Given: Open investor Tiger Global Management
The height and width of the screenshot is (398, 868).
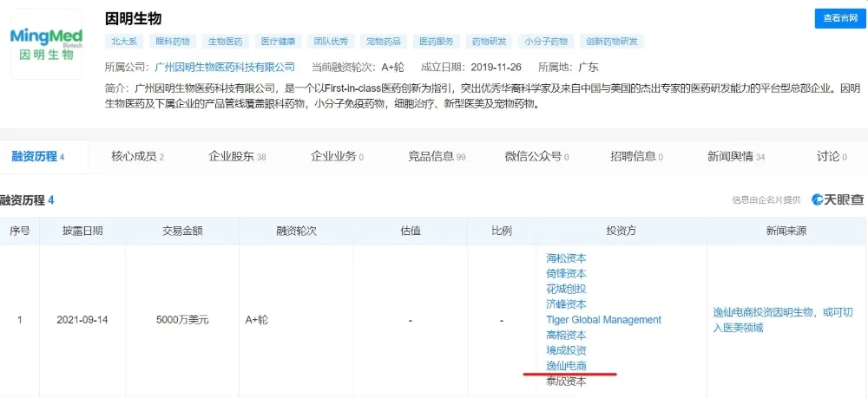Looking at the screenshot, I should coord(604,319).
